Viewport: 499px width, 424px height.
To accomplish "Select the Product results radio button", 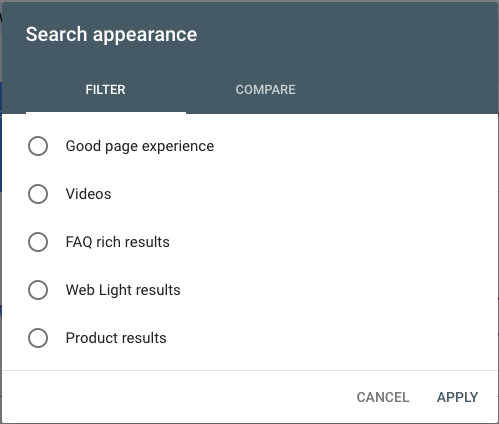I will 38,338.
